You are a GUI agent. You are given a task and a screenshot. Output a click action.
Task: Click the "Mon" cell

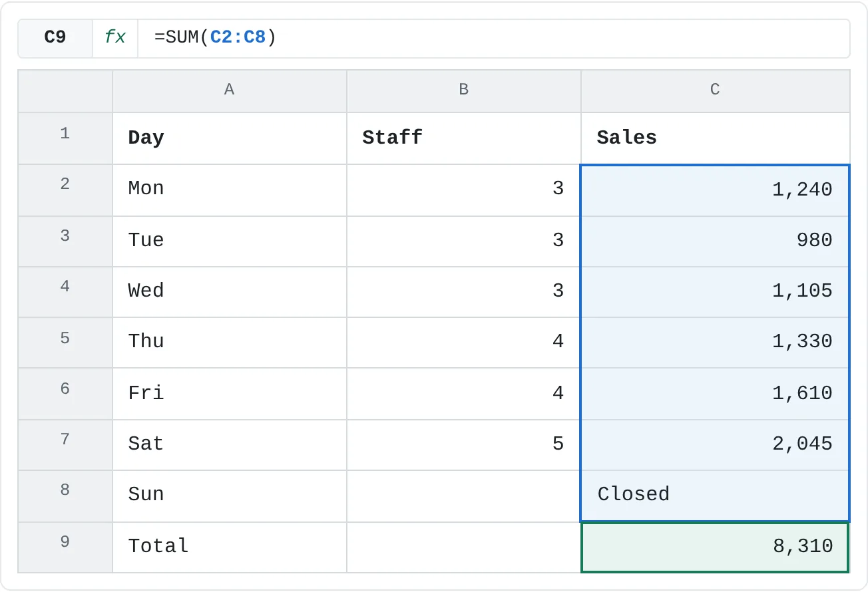click(230, 190)
